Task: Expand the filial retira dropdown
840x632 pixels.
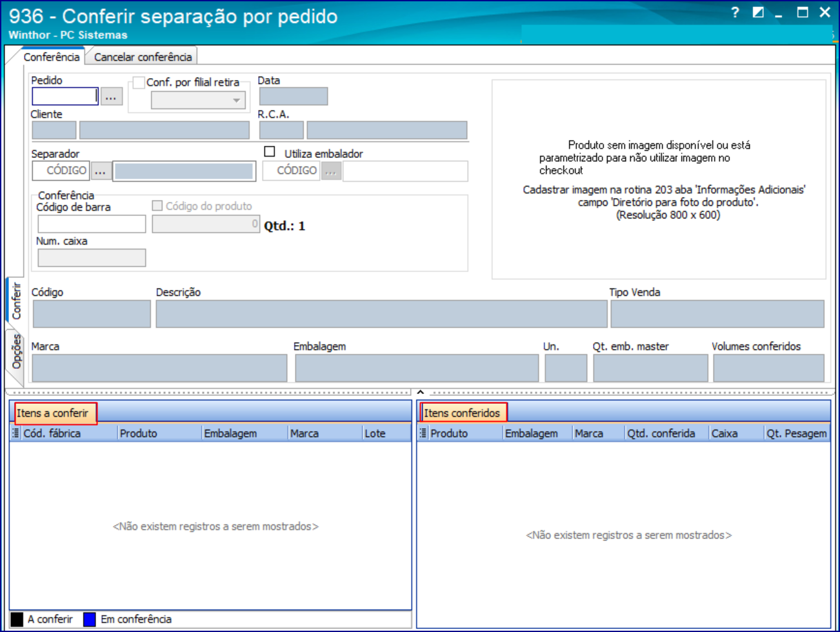Action: 236,101
